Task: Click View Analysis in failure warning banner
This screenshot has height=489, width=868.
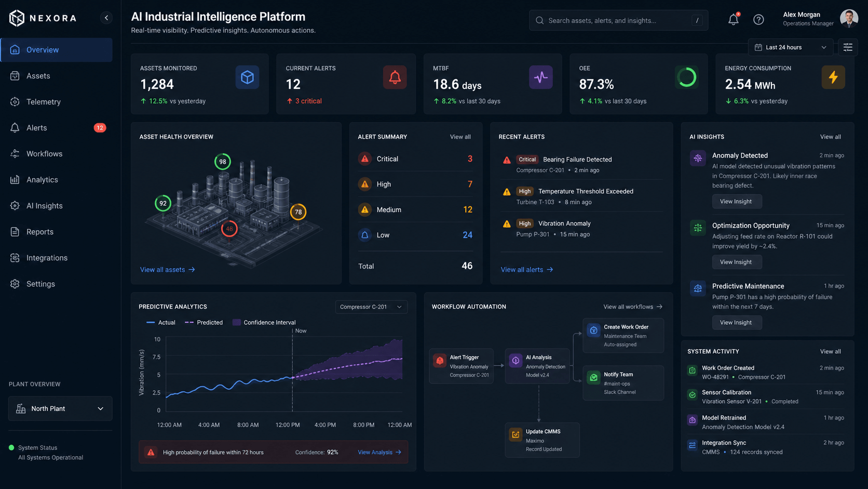Action: 379,452
